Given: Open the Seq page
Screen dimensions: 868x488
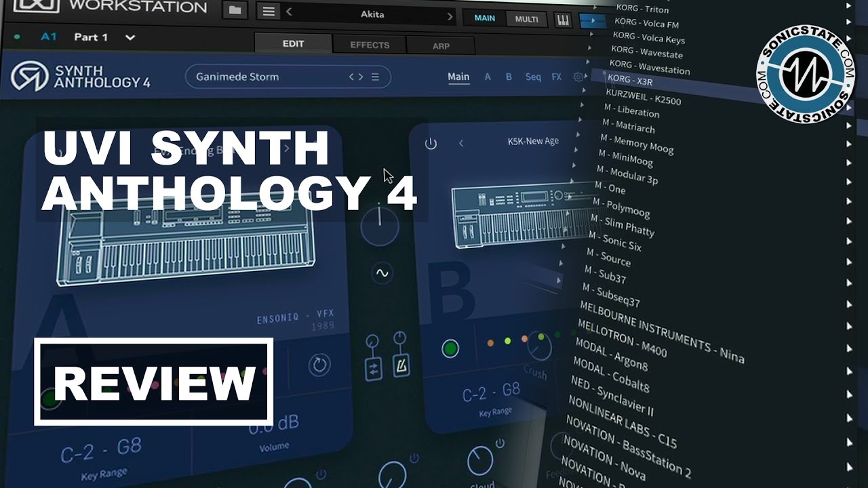Looking at the screenshot, I should click(533, 77).
